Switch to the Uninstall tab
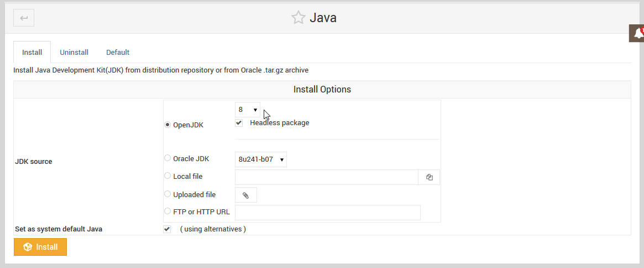The height and width of the screenshot is (268, 644). tap(74, 52)
